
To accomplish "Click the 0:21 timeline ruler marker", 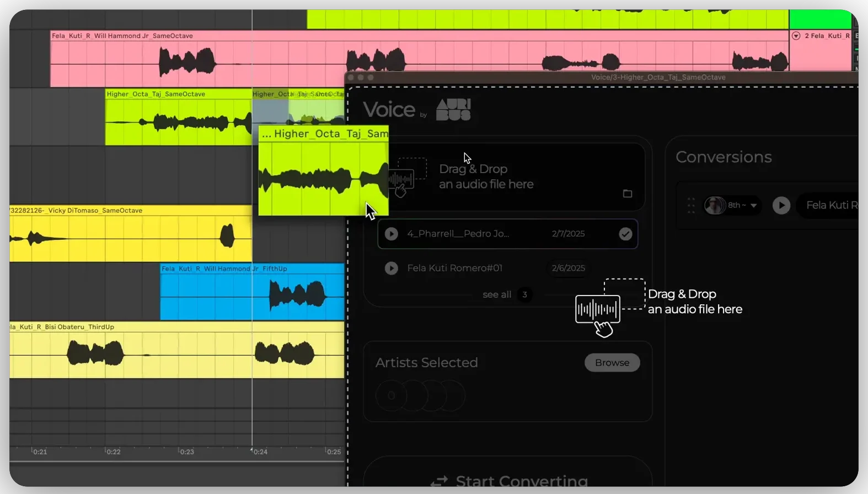I will (40, 452).
